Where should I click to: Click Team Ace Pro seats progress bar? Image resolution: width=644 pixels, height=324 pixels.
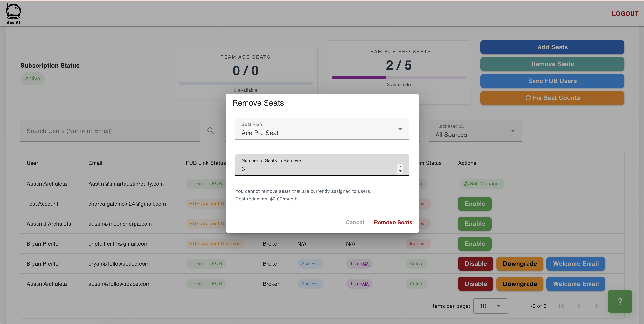[399, 78]
